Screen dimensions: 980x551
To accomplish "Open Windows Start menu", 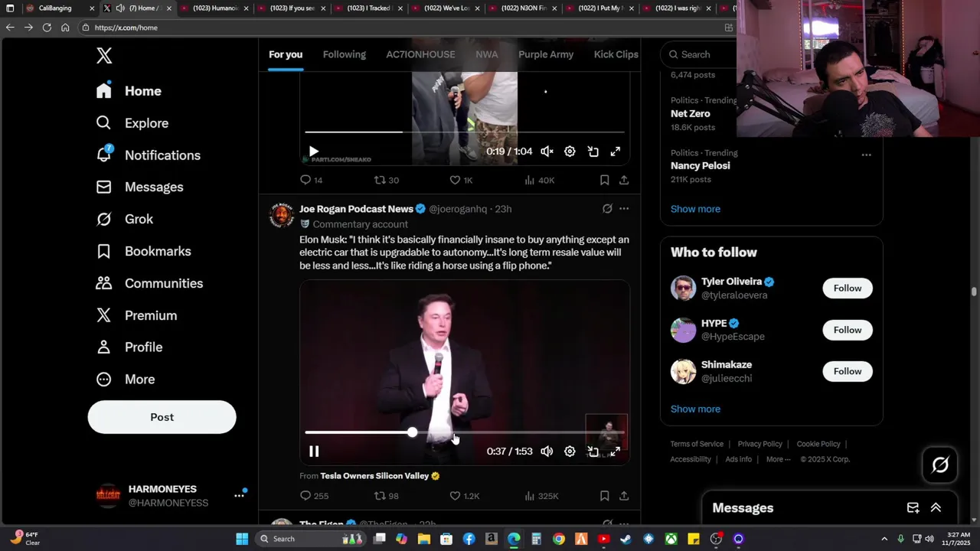I will (242, 539).
